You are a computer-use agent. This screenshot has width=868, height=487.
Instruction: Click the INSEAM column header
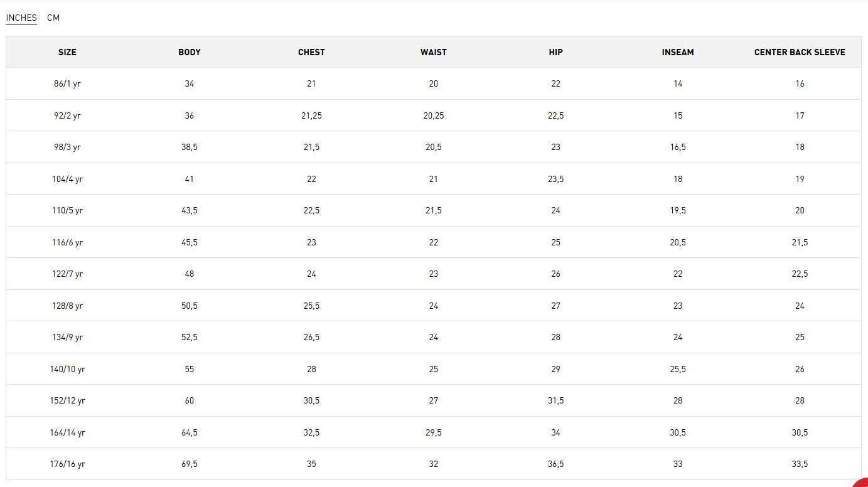[678, 52]
